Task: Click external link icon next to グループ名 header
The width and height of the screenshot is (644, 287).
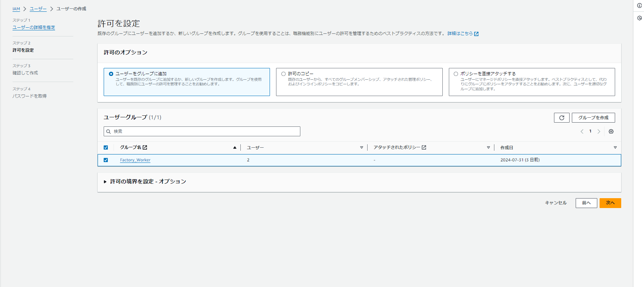Action: pyautogui.click(x=145, y=147)
